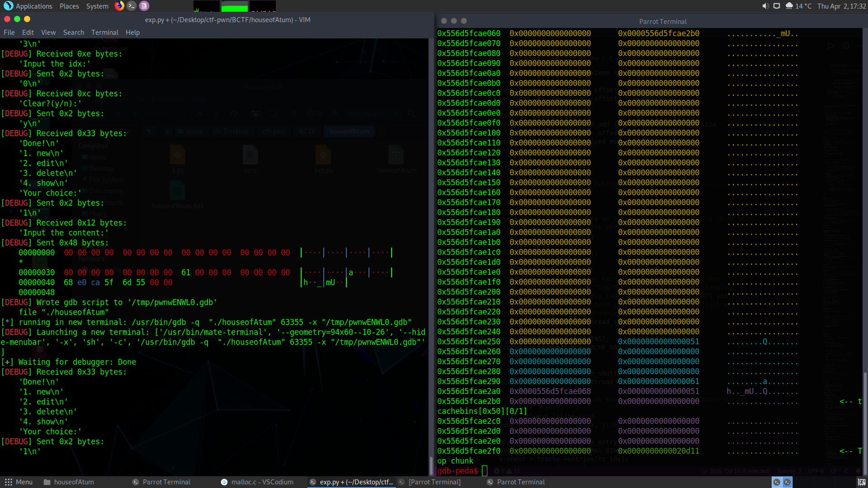868x488 pixels.
Task: Click yellow button on VIM window
Action: pyautogui.click(x=27, y=19)
